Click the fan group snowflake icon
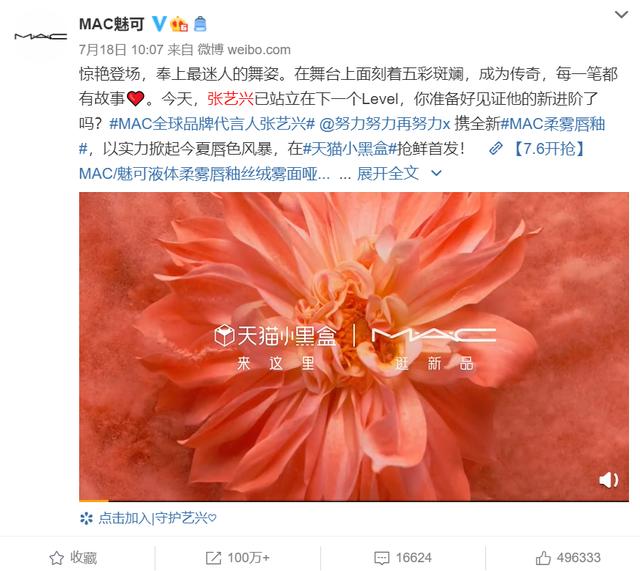Viewport: 640px width, 571px height. [86, 518]
